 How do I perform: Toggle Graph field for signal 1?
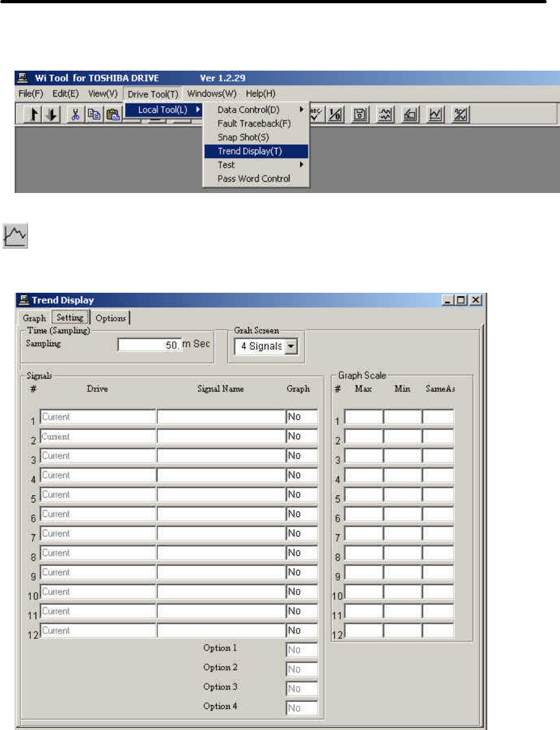point(301,417)
